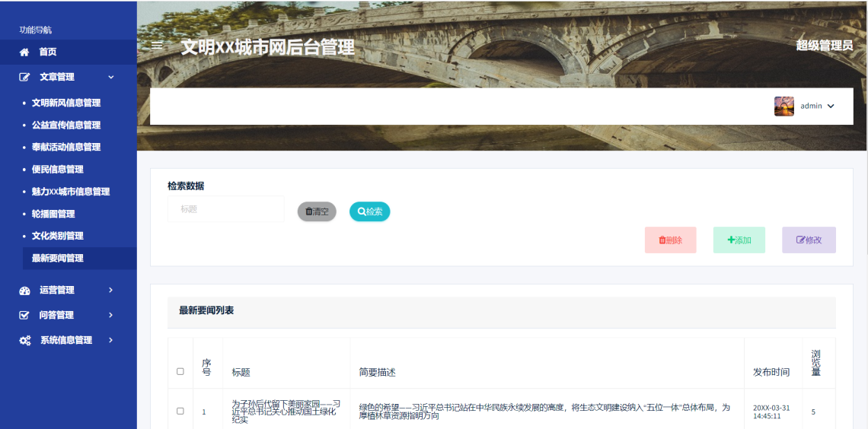Open 魅力XX城市信息管理

71,192
